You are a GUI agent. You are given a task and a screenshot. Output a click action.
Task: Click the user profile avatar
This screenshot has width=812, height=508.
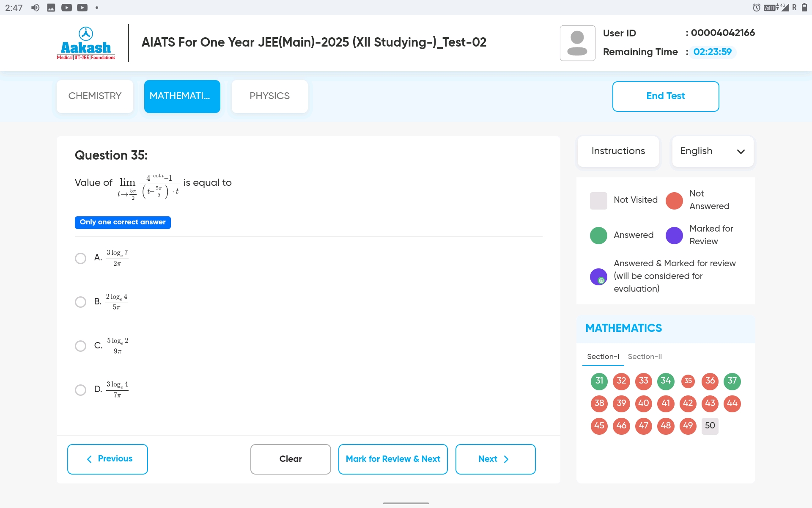pos(577,43)
